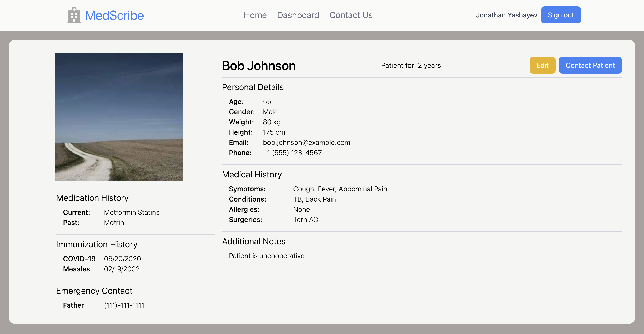Click the COVID-19 immunization date
Image resolution: width=644 pixels, height=334 pixels.
point(122,259)
